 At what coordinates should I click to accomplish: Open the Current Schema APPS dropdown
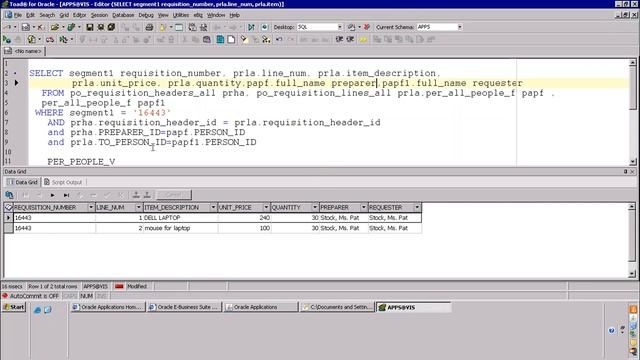coord(460,27)
